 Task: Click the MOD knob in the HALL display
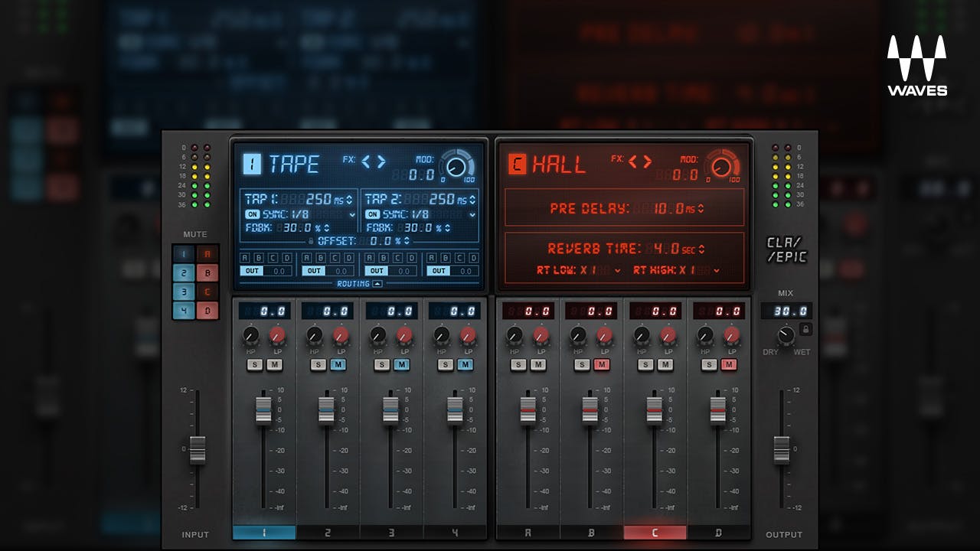(723, 165)
